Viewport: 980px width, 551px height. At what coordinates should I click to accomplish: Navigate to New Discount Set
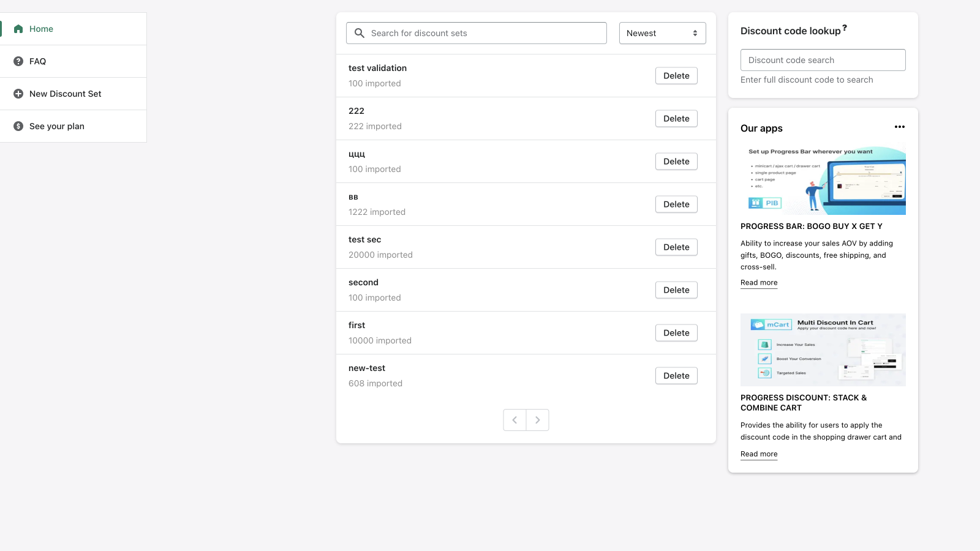pyautogui.click(x=66, y=94)
